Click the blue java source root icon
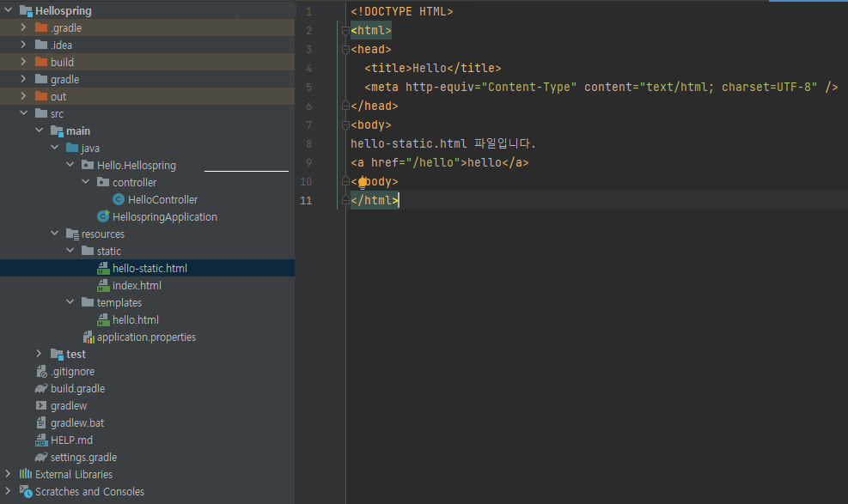Viewport: 848px width, 504px height. [x=72, y=148]
